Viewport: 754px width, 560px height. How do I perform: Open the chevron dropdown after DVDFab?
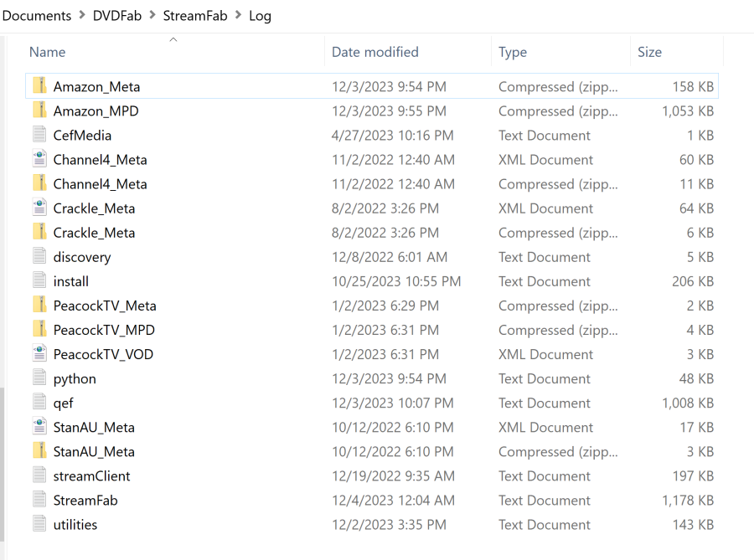[x=152, y=15]
